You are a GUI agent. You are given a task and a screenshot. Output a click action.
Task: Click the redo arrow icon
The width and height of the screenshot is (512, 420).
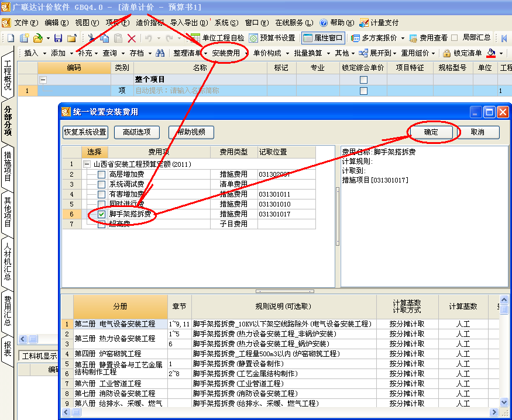pyautogui.click(x=169, y=38)
